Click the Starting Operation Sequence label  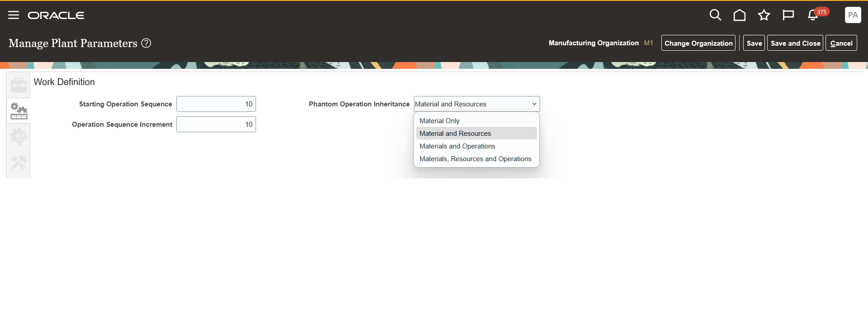[125, 104]
